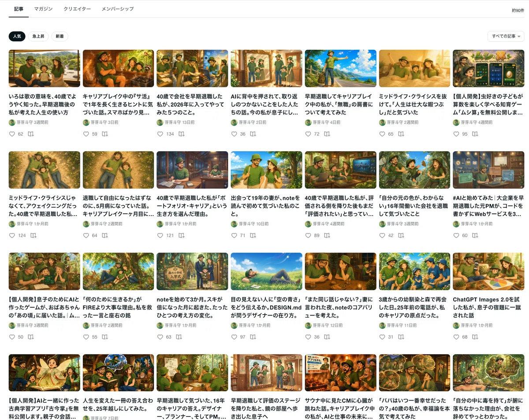Click the heart icon next to 124
This screenshot has width=529, height=420.
coord(12,236)
